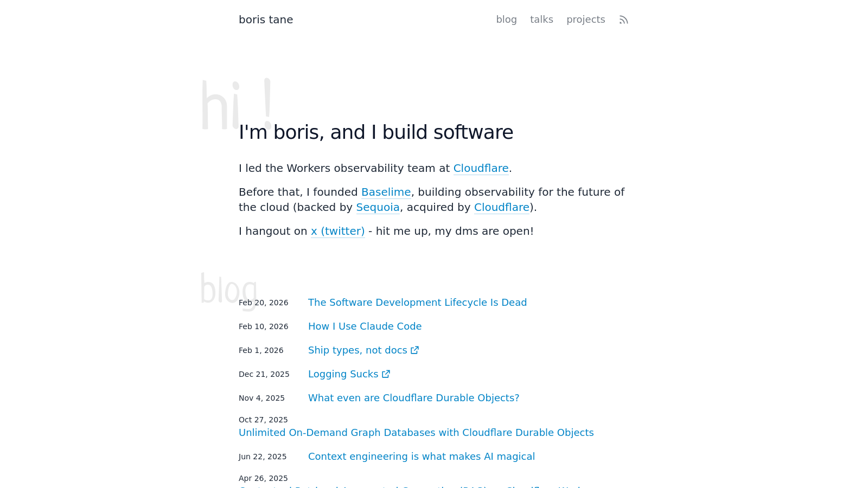The height and width of the screenshot is (488, 868).
Task: Open the RSS feed icon
Action: coord(623,20)
